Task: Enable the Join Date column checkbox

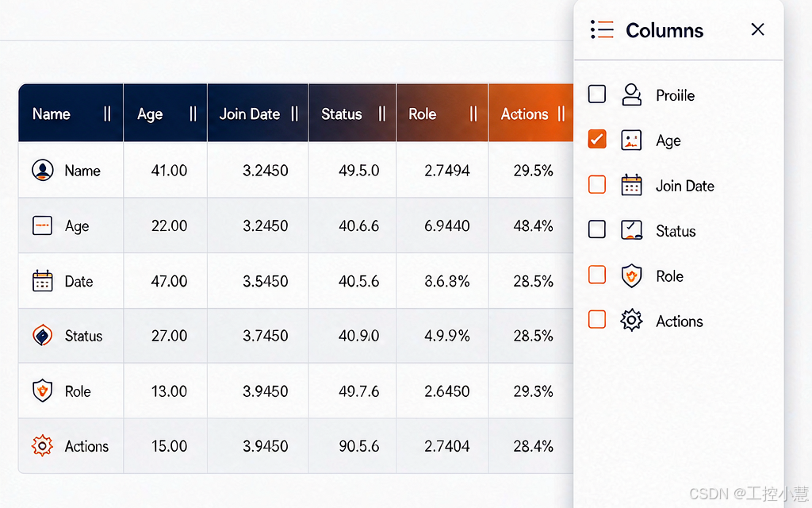Action: coord(597,184)
